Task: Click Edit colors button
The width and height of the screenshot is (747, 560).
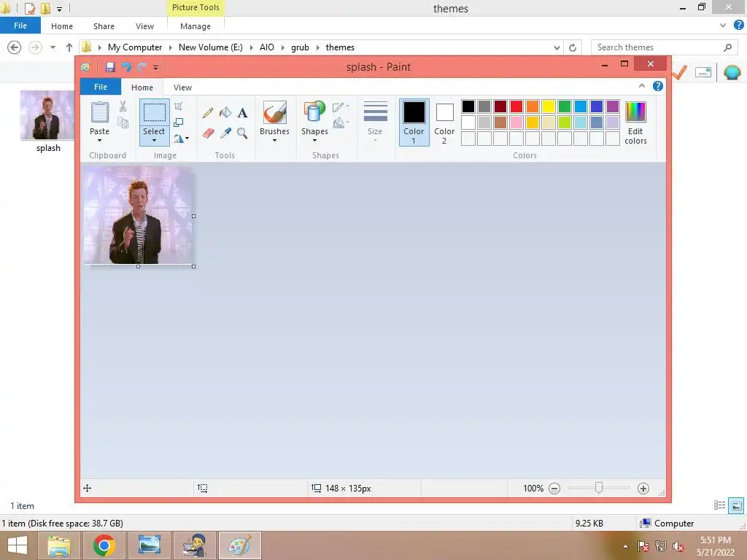Action: [x=635, y=122]
